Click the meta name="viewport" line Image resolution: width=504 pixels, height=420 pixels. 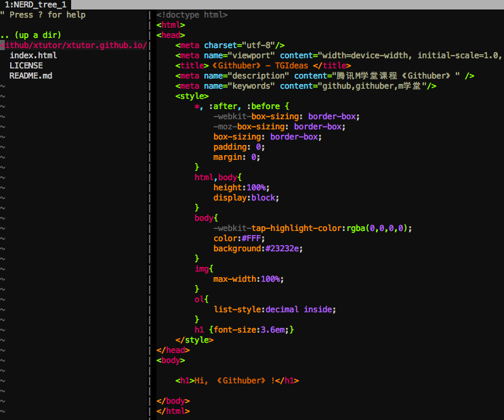pyautogui.click(x=339, y=56)
